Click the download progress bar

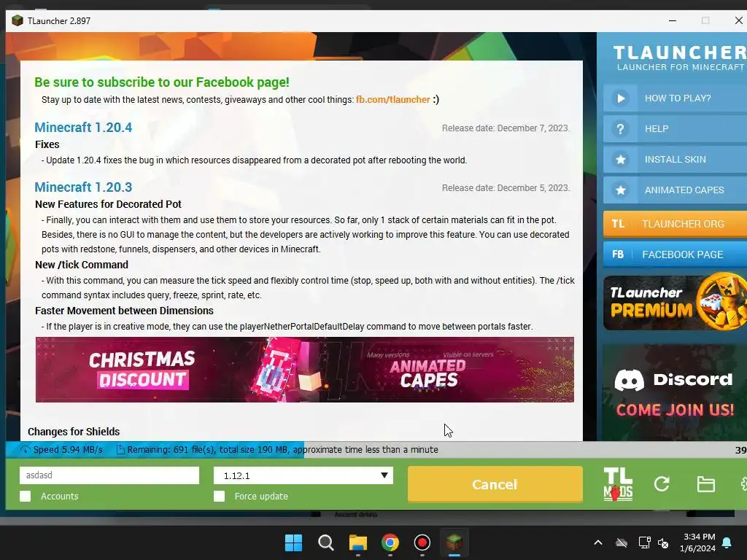[376, 449]
